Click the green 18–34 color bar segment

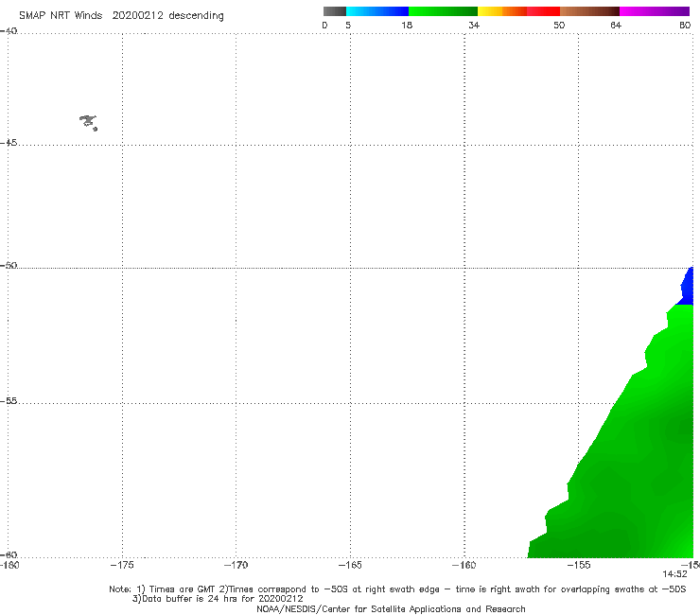click(x=443, y=11)
